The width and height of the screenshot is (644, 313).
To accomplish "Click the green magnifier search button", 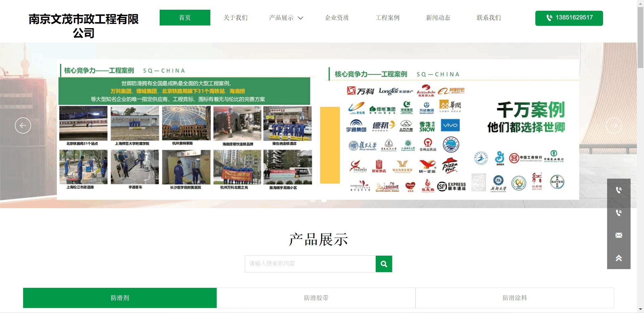I will tap(384, 264).
